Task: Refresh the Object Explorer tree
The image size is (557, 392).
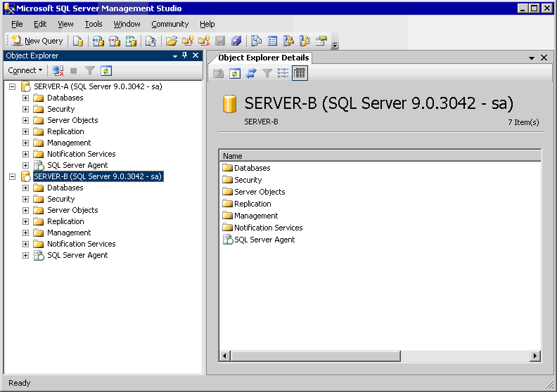Action: [106, 70]
